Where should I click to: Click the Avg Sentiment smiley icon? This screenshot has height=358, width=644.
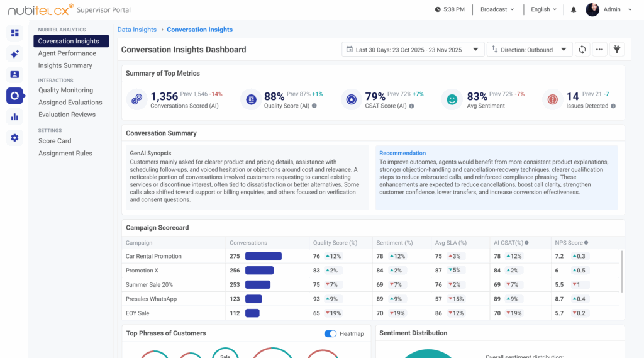(452, 99)
